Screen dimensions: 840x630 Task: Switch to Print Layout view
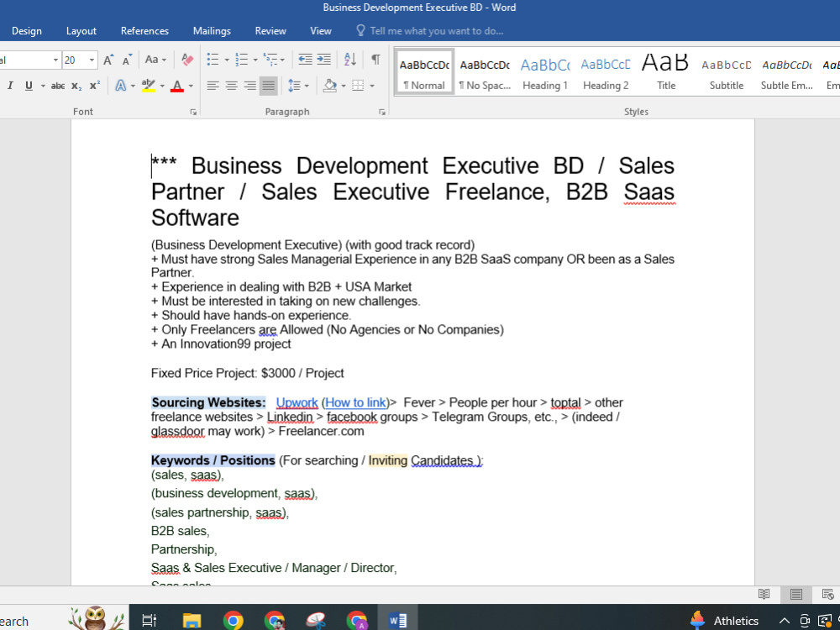click(796, 594)
